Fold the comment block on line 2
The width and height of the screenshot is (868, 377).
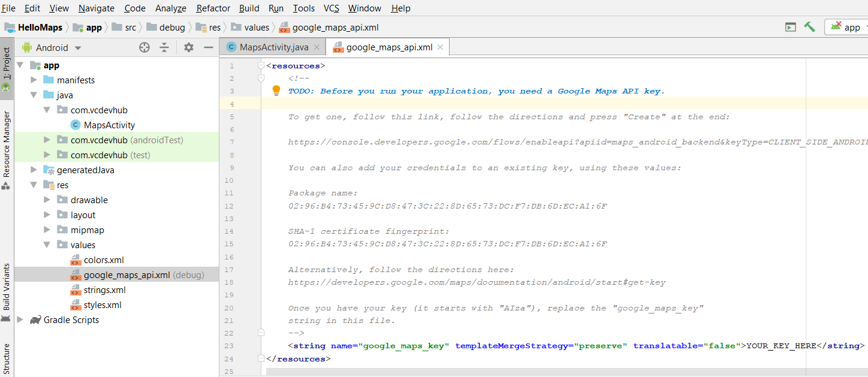point(261,79)
